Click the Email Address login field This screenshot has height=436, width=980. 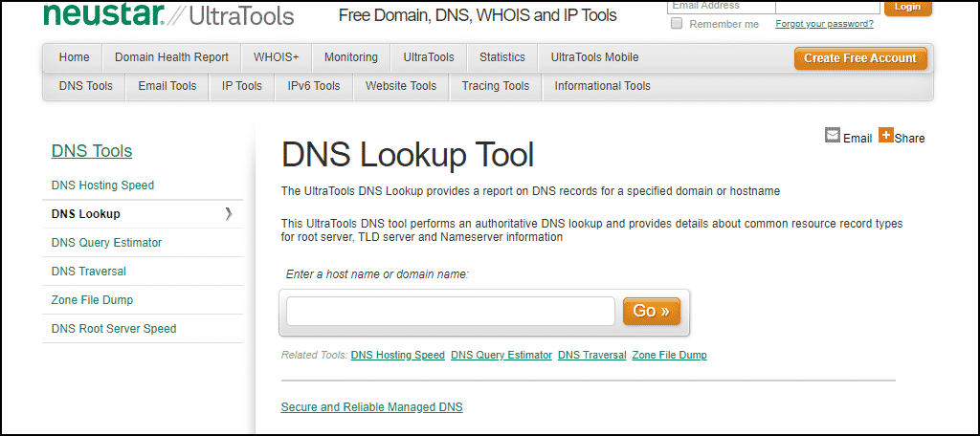pyautogui.click(x=722, y=7)
